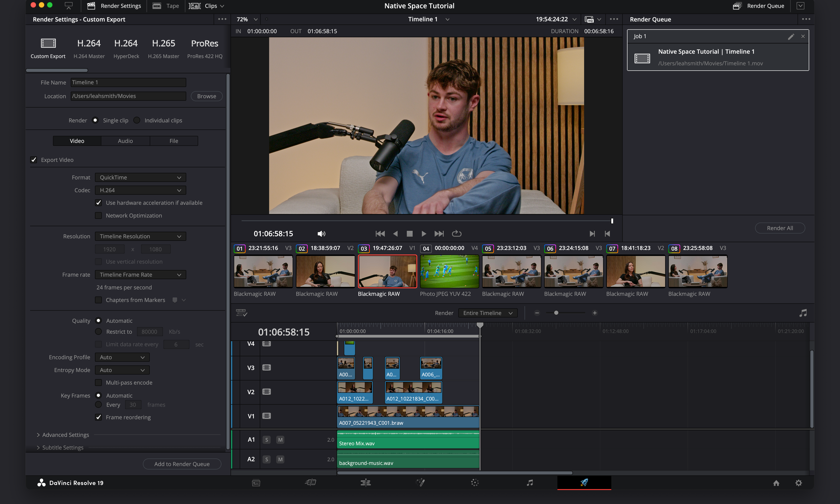Open the Format dropdown
The height and width of the screenshot is (504, 840).
141,177
